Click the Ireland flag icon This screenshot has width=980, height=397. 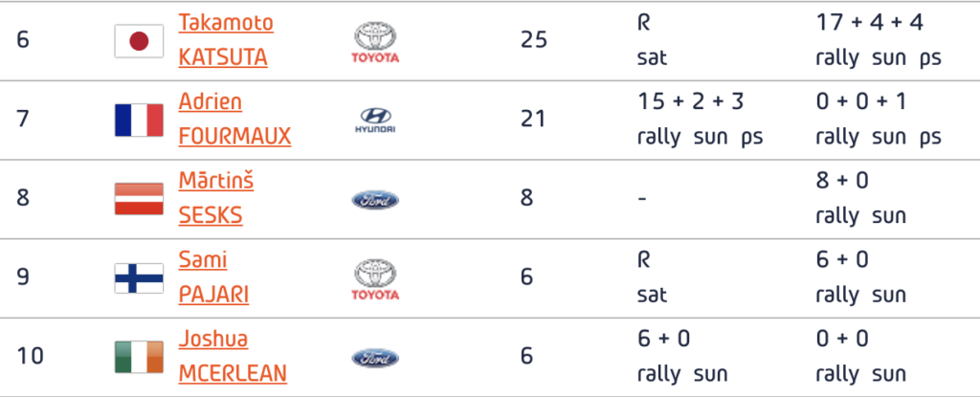coord(139,357)
